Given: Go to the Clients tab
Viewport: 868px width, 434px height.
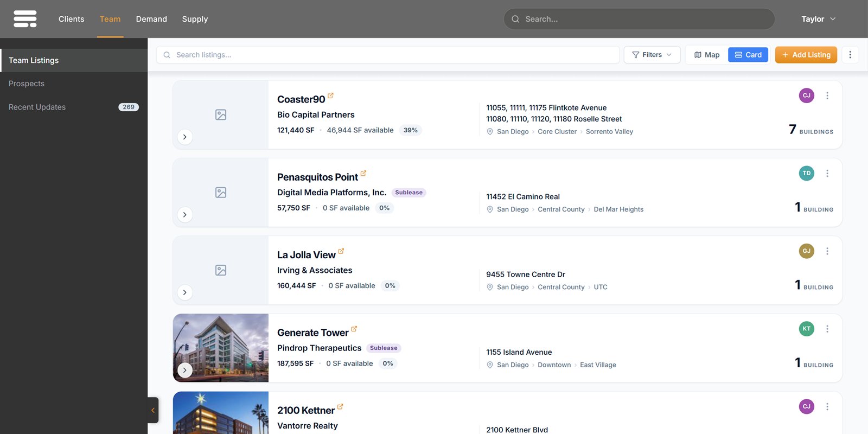Looking at the screenshot, I should [x=72, y=19].
